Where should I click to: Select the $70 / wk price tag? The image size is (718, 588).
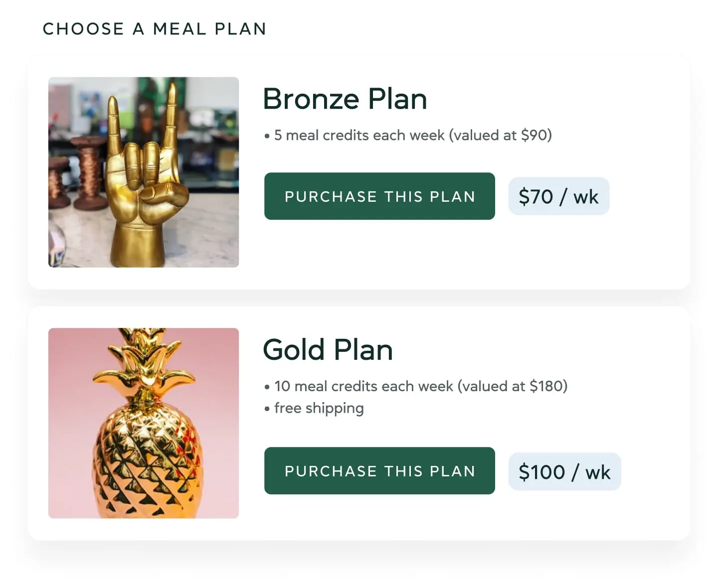(558, 196)
